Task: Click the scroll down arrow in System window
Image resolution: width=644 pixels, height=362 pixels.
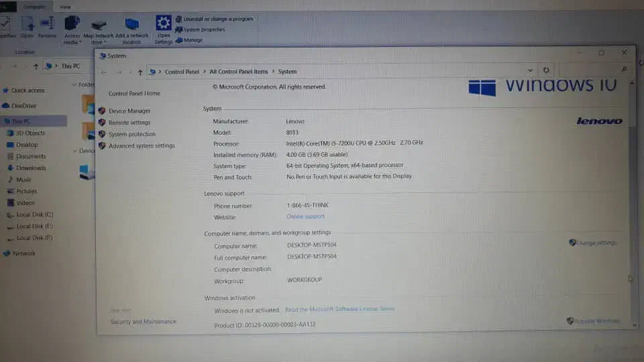Action: coord(635,325)
